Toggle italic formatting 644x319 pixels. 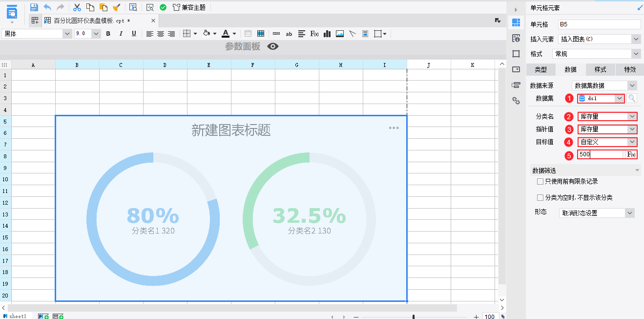pos(121,34)
